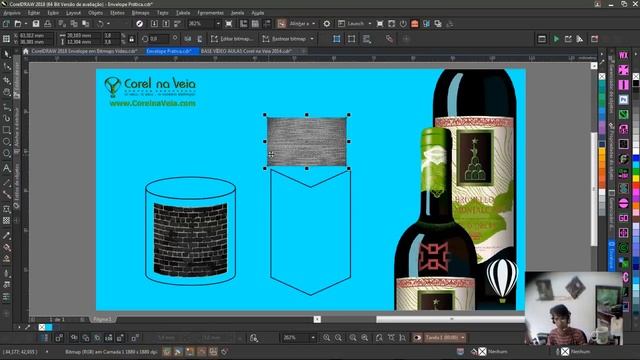Screen dimensions: 640x360
Task: Open the zoom level dropdown in the toolbar
Action: [218, 24]
